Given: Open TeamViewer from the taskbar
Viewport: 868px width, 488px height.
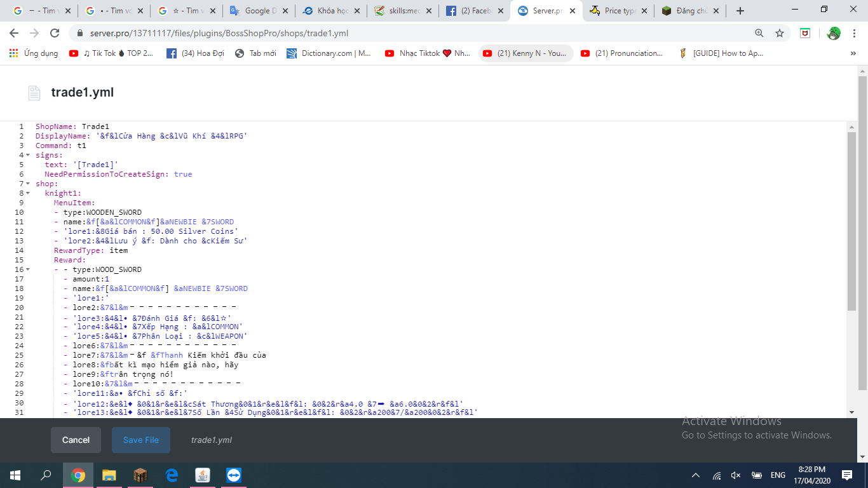Looking at the screenshot, I should pos(234,475).
